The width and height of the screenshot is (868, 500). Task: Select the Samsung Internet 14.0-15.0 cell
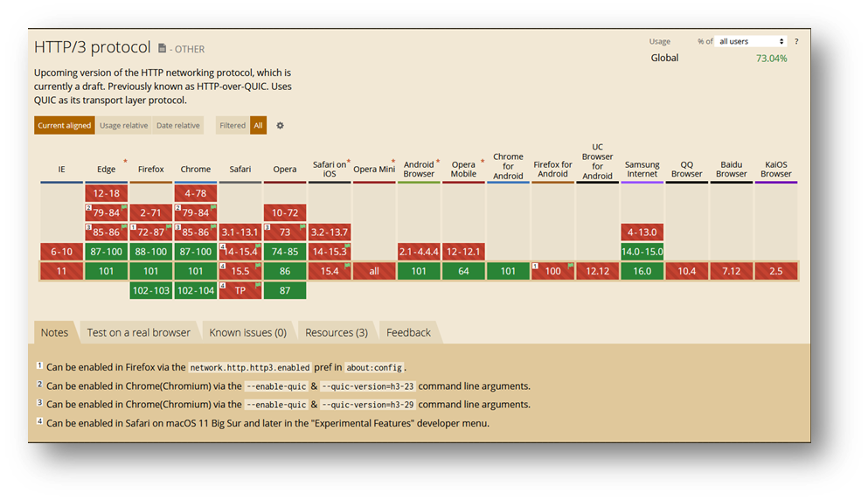coord(642,252)
